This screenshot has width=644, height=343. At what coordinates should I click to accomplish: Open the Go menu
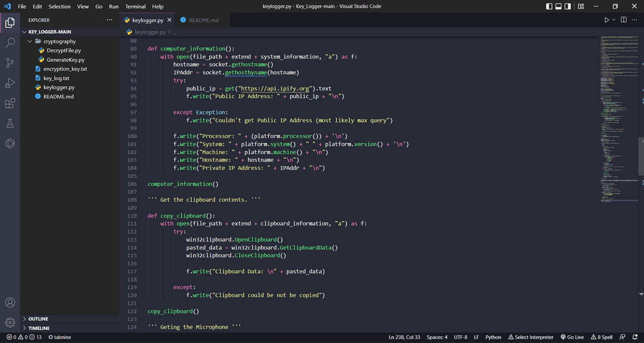(99, 6)
